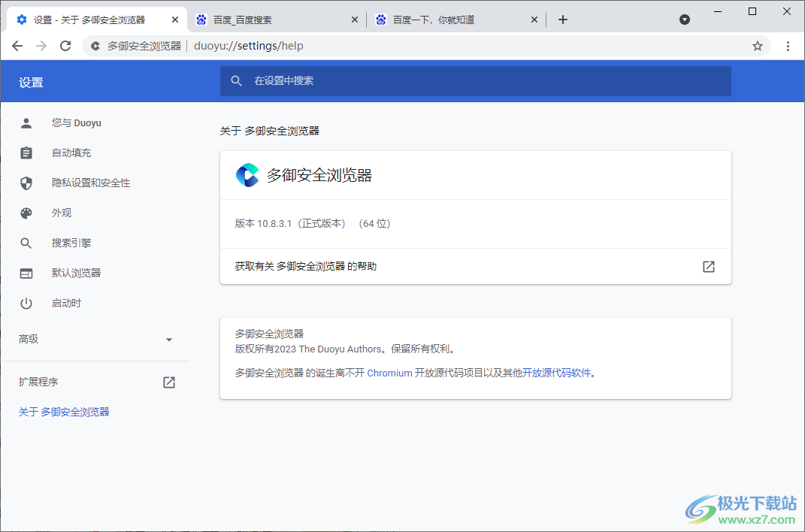Expand the 高级 advanced section
The width and height of the screenshot is (805, 532).
click(95, 339)
